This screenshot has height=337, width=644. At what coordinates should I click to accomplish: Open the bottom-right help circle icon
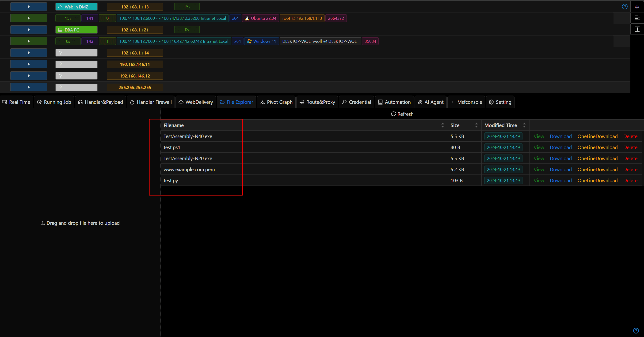pos(636,331)
